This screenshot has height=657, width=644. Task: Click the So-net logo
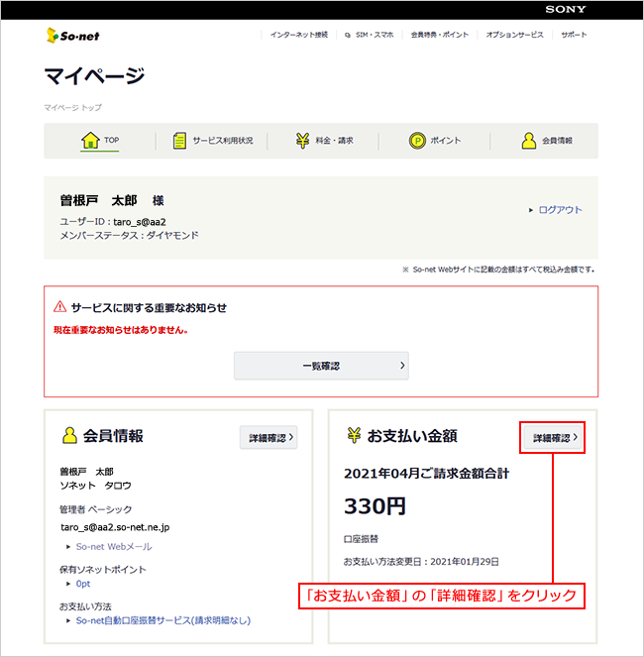click(x=73, y=36)
